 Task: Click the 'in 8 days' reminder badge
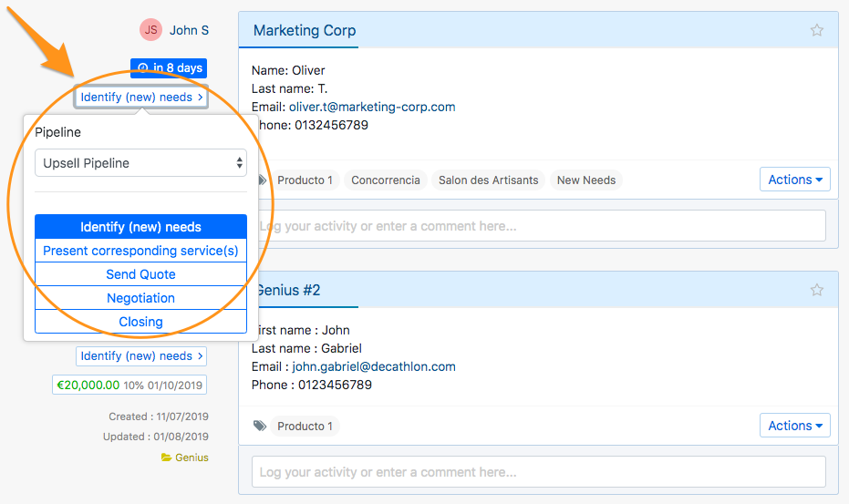pyautogui.click(x=169, y=68)
